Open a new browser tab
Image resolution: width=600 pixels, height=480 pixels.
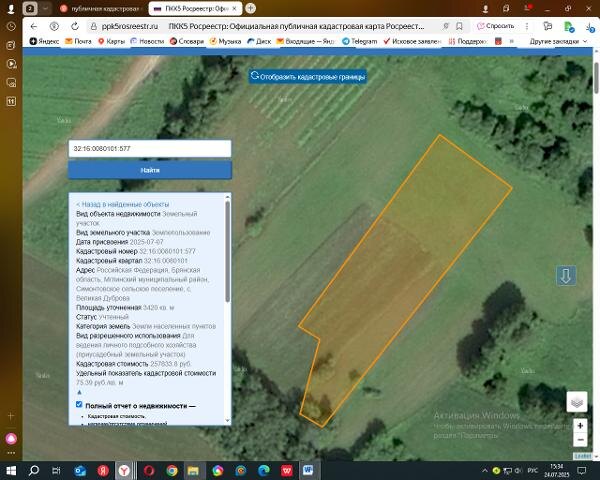pos(251,8)
